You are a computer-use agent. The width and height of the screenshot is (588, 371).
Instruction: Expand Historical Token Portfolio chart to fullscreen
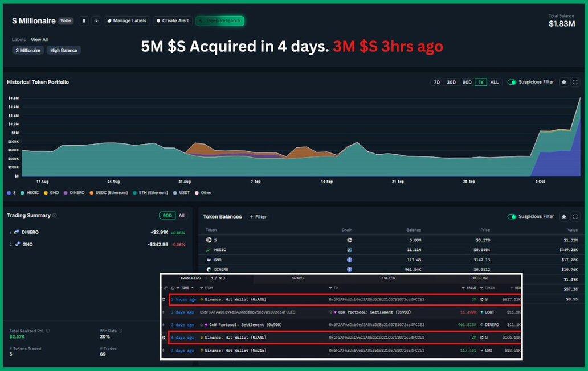[x=575, y=83]
